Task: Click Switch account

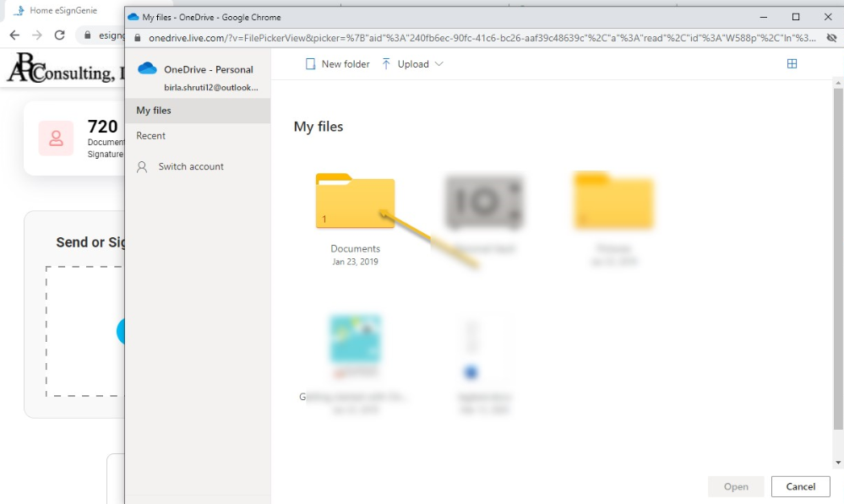Action: [x=191, y=167]
